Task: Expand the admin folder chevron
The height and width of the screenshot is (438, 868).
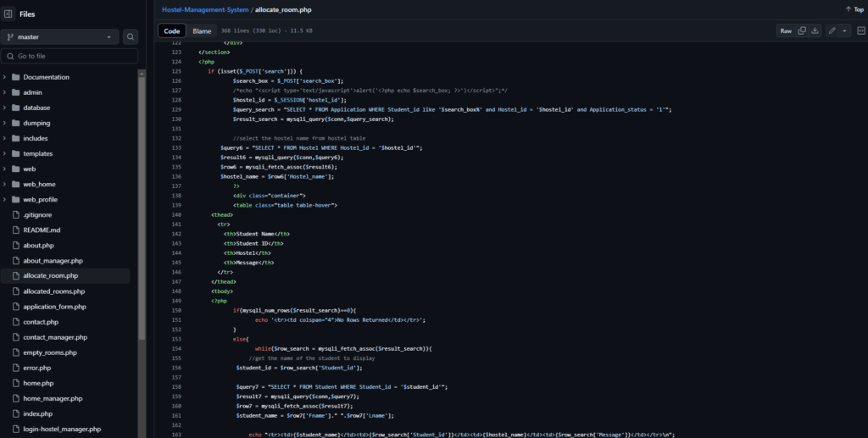Action: pyautogui.click(x=4, y=92)
